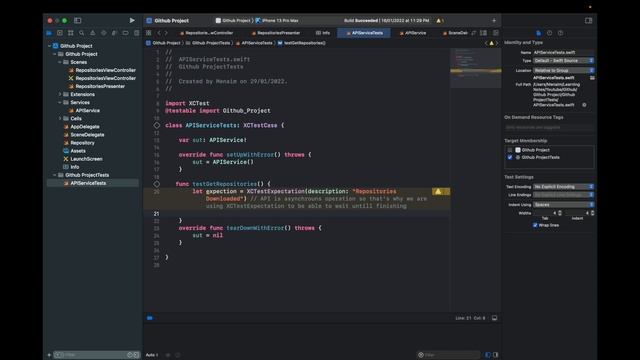The image size is (640, 360).
Task: Switch to the RepositoriesPresenter tab
Action: coord(276,33)
